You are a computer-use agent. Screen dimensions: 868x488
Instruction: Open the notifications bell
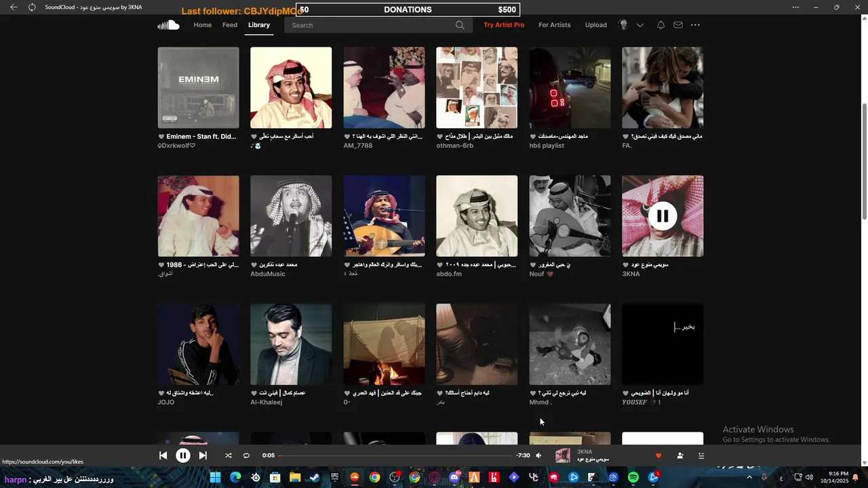tap(660, 25)
